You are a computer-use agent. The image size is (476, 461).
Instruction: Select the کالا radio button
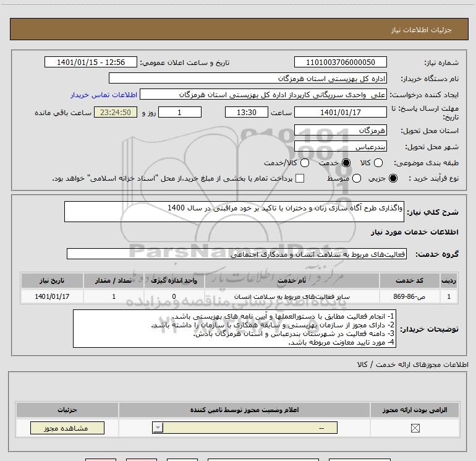(x=378, y=163)
